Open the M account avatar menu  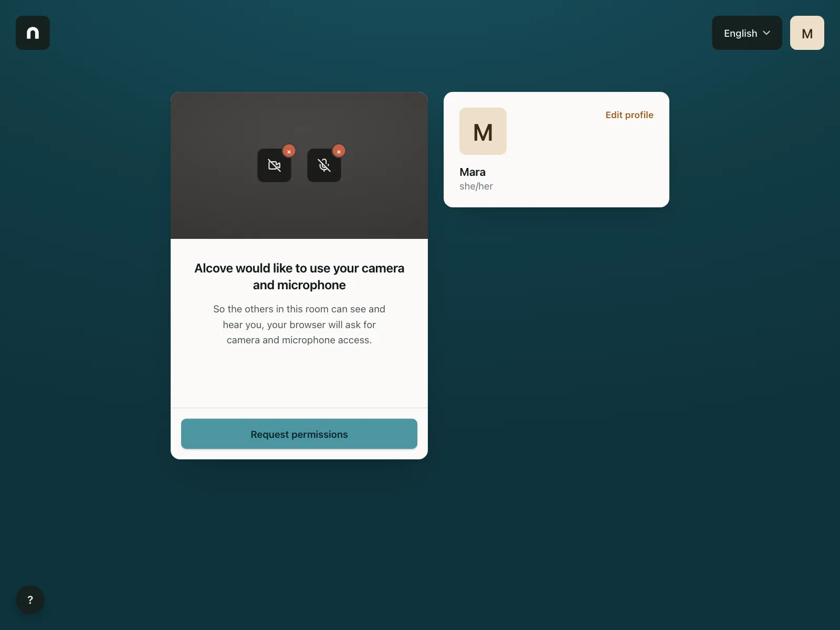(807, 33)
